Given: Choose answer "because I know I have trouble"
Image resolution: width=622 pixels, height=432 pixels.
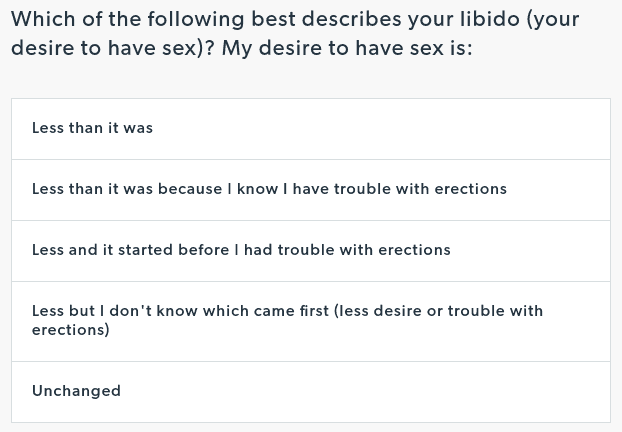Looking at the screenshot, I should (x=310, y=190).
